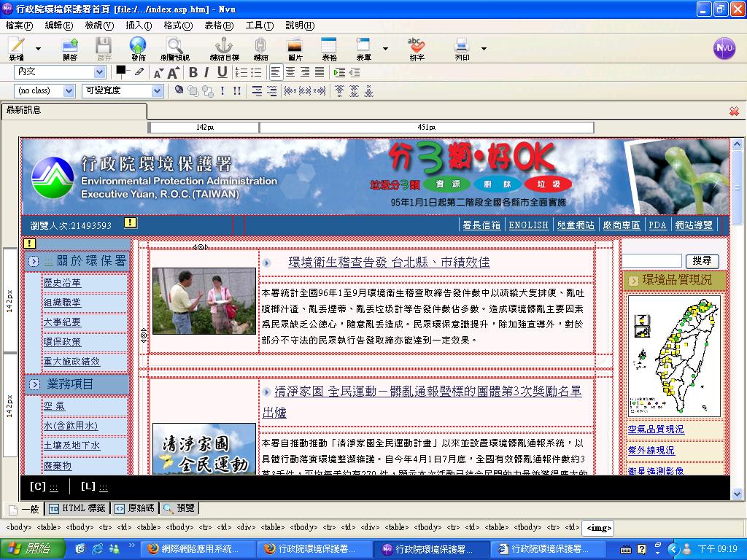The image size is (747, 560).
Task: Switch to HTML 標籤 view tab
Action: click(x=77, y=508)
